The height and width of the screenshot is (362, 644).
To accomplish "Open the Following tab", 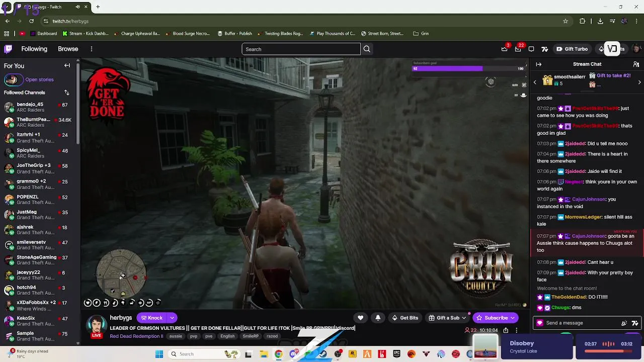I will [34, 49].
